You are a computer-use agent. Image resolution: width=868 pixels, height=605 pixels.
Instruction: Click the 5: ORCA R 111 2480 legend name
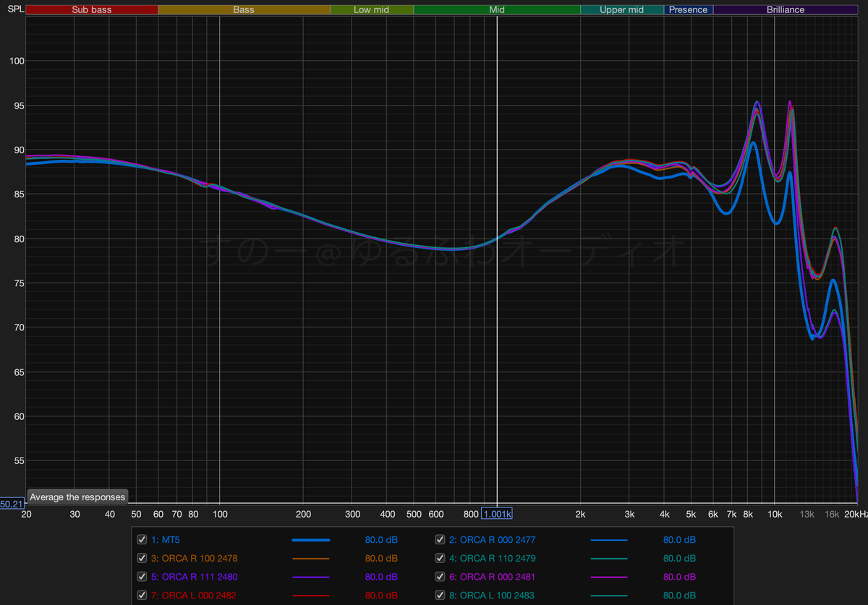click(195, 577)
